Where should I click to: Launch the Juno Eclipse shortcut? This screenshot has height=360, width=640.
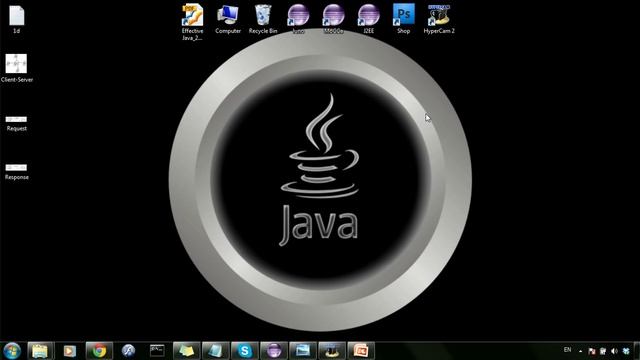point(298,19)
